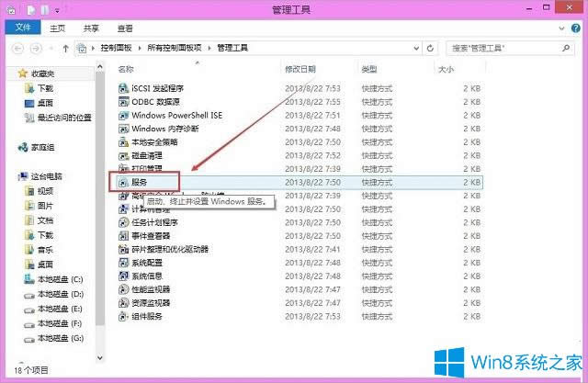588x383 pixels.
Task: Select Windows 内存诊断 icon
Action: (x=123, y=129)
